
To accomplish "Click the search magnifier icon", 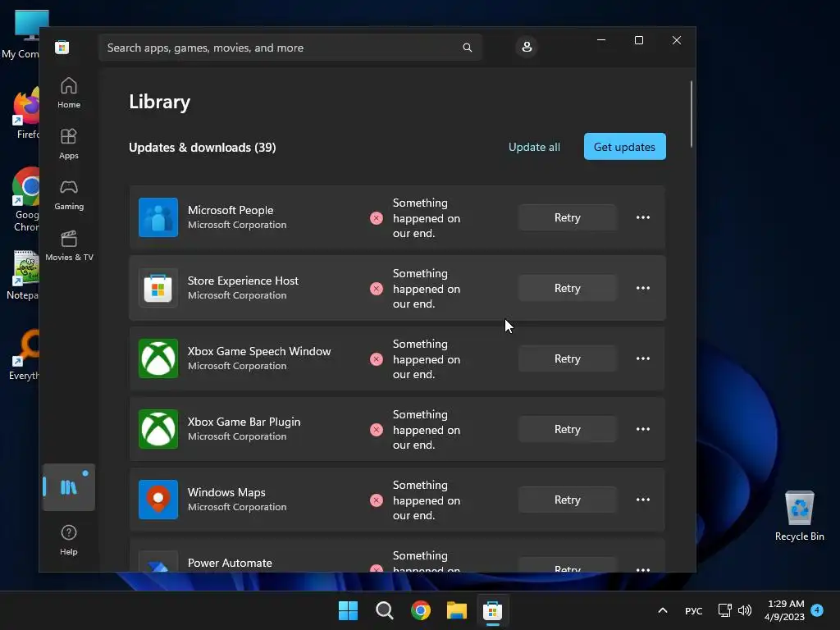I will (467, 48).
